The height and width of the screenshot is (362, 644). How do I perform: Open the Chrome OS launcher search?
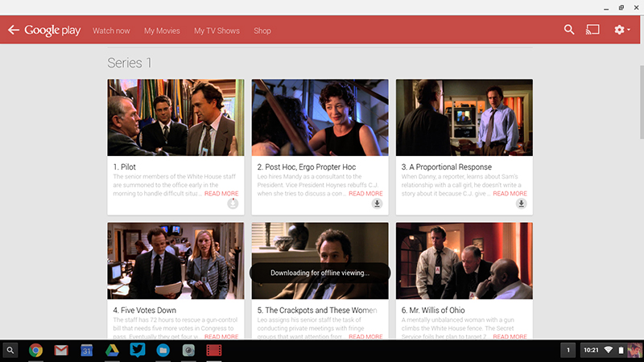(10, 351)
